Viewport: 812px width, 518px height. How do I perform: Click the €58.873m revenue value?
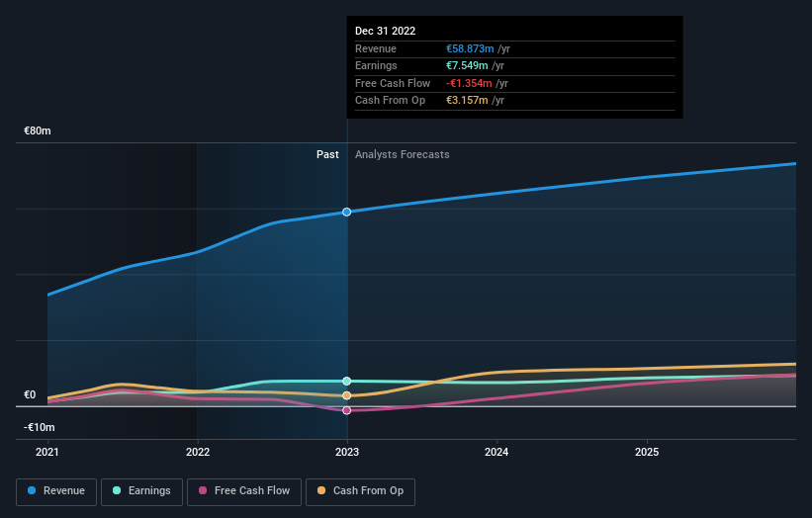pos(470,48)
